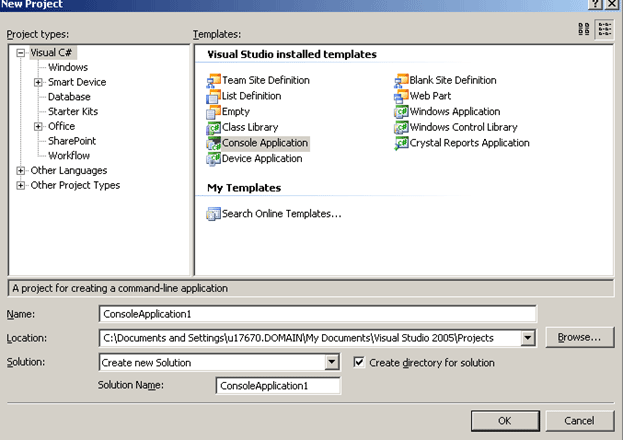The image size is (623, 440).
Task: Switch to small icons view
Action: [x=604, y=30]
